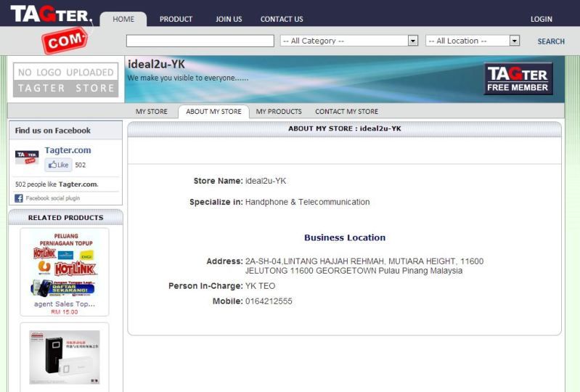Expand the All Location dropdown
Viewport: 580px width, 392px height.
pos(473,41)
